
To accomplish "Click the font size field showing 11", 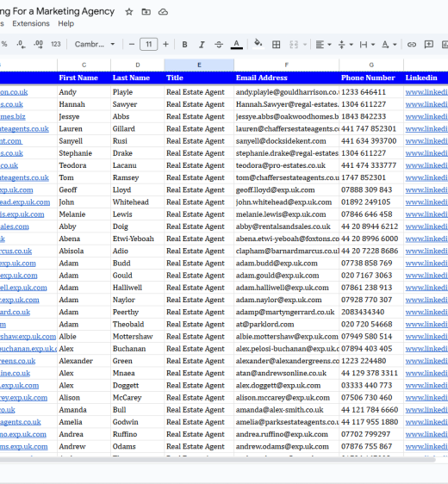I will point(148,45).
